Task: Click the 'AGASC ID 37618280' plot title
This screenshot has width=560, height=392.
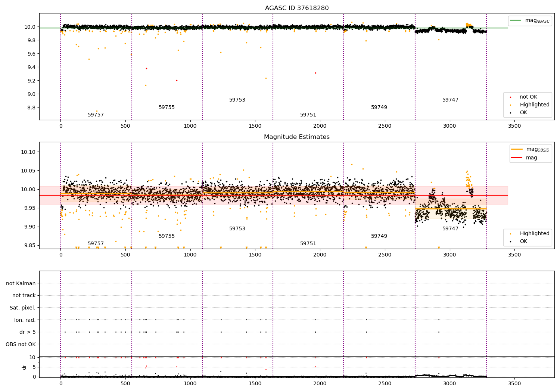Action: click(x=297, y=8)
